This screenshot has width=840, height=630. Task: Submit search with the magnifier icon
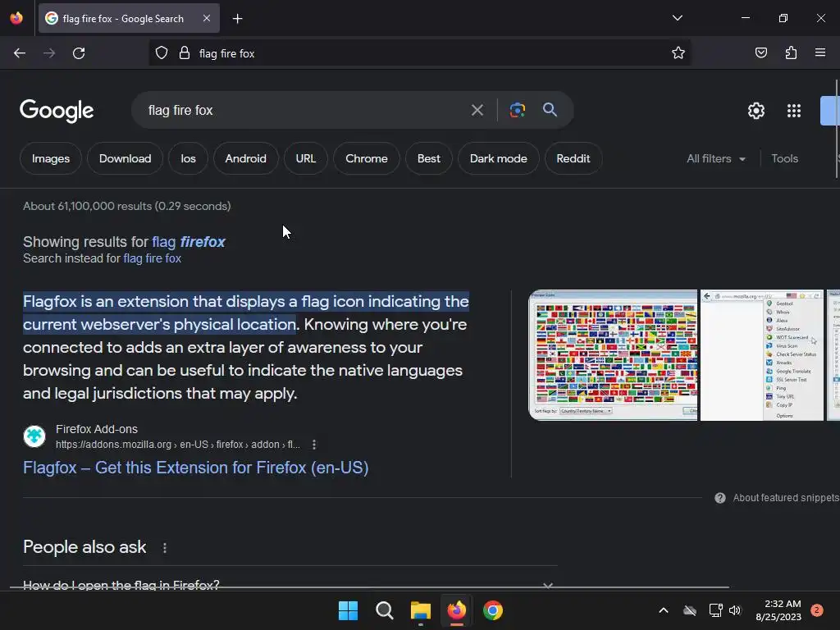pyautogui.click(x=550, y=110)
